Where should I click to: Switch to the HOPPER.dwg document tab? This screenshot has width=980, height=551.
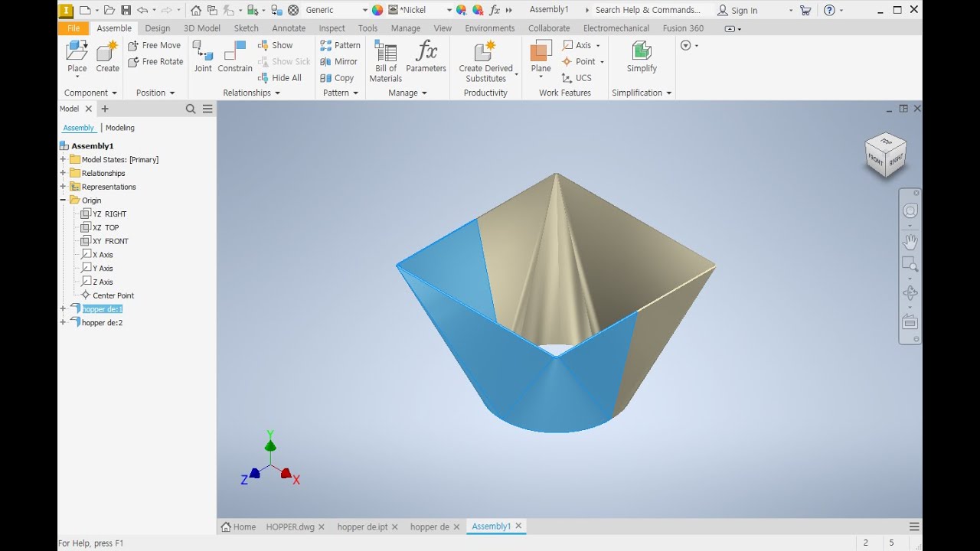[290, 527]
